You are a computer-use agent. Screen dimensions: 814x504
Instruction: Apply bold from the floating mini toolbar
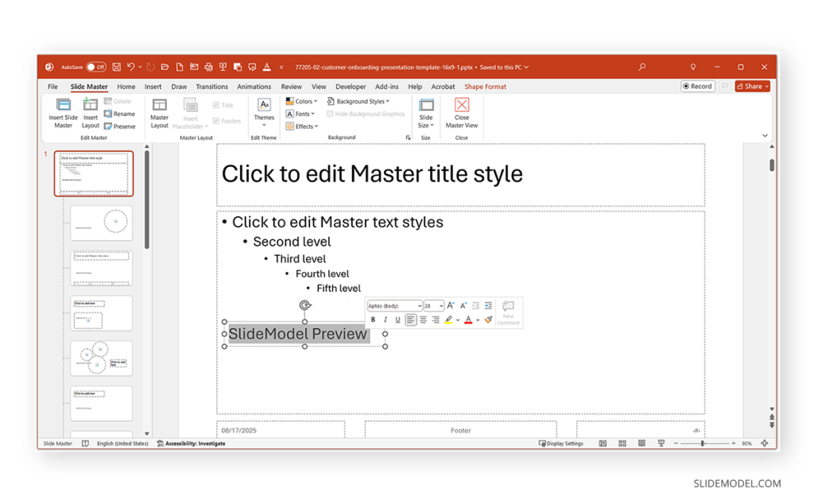pyautogui.click(x=373, y=320)
